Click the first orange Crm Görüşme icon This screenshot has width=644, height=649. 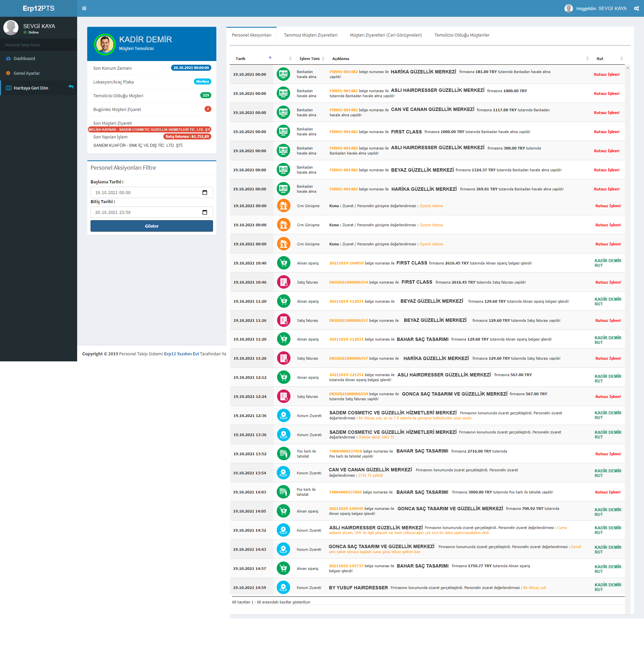pyautogui.click(x=283, y=206)
